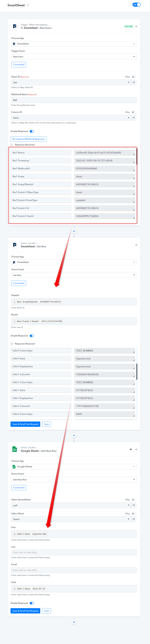150x644 pixels.
Task: Toggle the Sheet ID Map switch
Action: (134, 77)
